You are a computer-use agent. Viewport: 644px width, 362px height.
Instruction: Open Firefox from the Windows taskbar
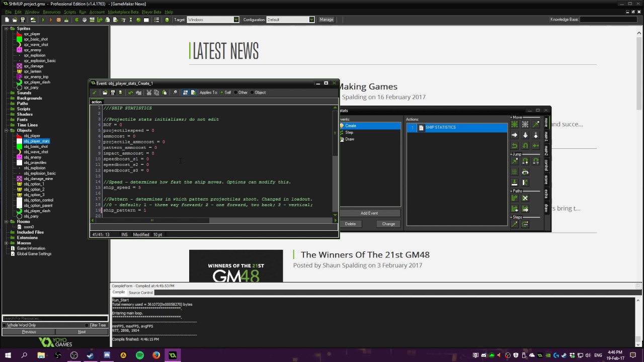point(156,355)
